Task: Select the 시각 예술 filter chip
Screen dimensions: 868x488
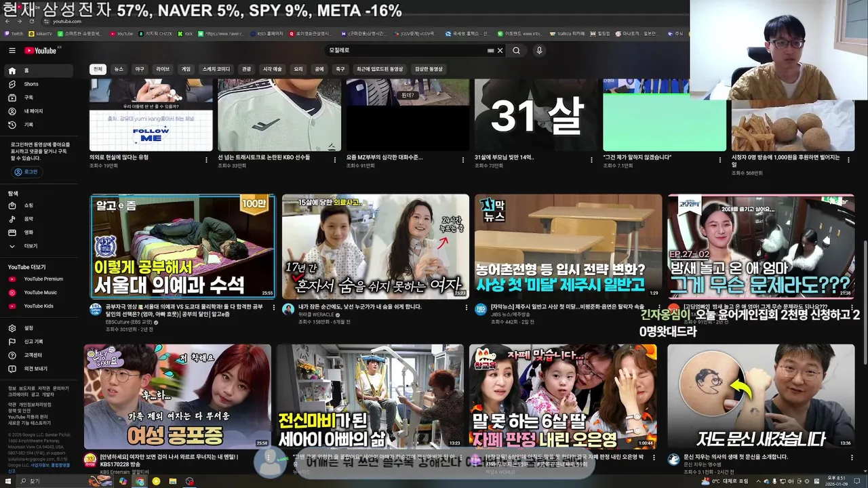Action: (272, 69)
